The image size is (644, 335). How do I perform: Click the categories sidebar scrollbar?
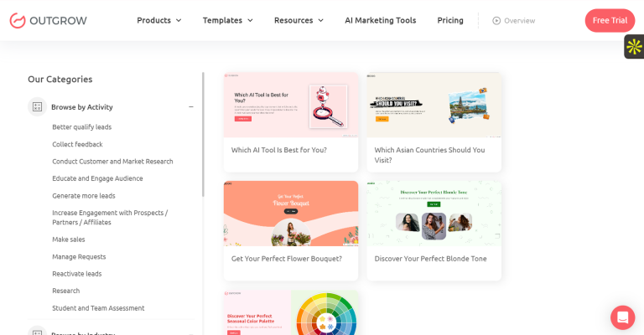click(203, 134)
